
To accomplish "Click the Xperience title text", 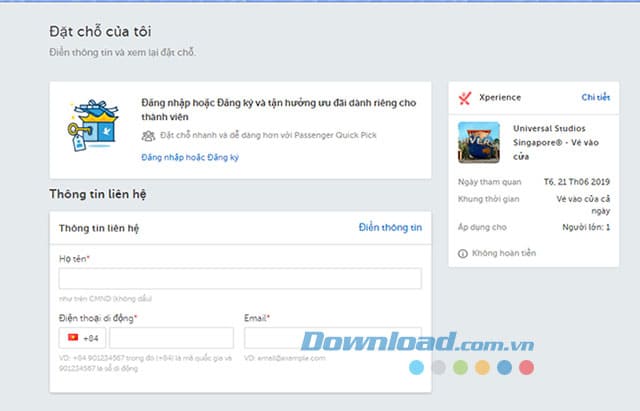I will (x=500, y=98).
